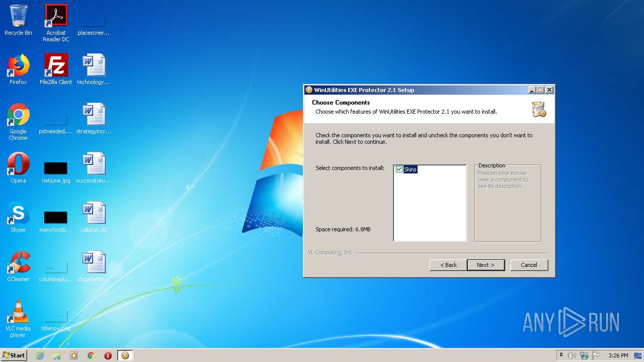Launch VLC media player shortcut
The height and width of the screenshot is (362, 644).
18,319
